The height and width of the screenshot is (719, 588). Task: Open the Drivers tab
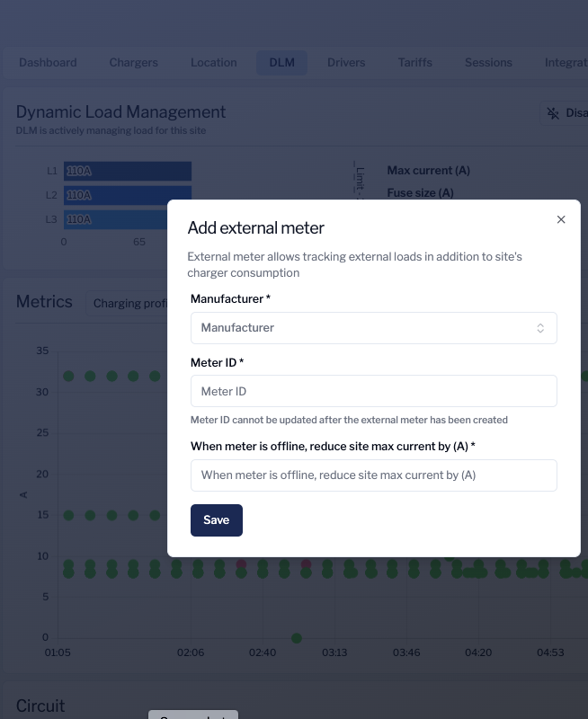coord(346,63)
